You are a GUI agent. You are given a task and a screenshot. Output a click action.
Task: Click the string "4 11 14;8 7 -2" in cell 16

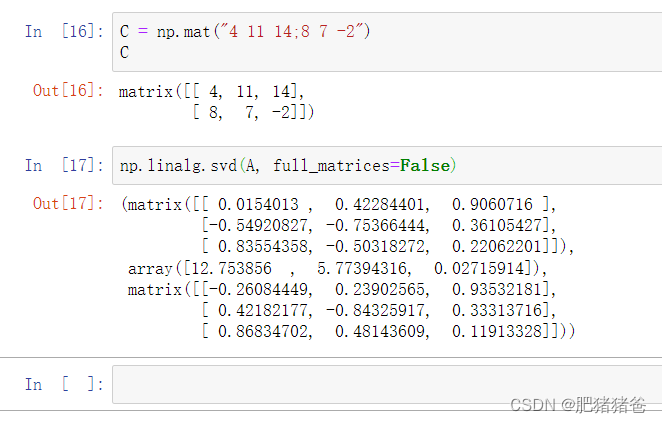click(292, 32)
